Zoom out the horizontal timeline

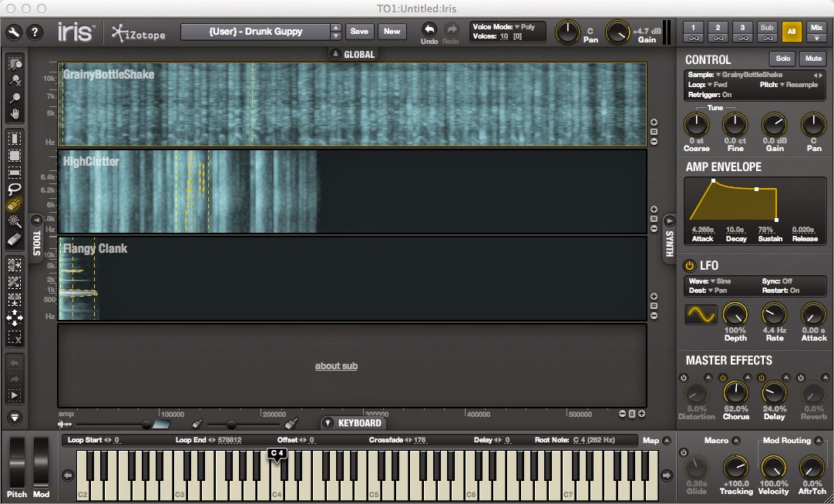[x=622, y=414]
